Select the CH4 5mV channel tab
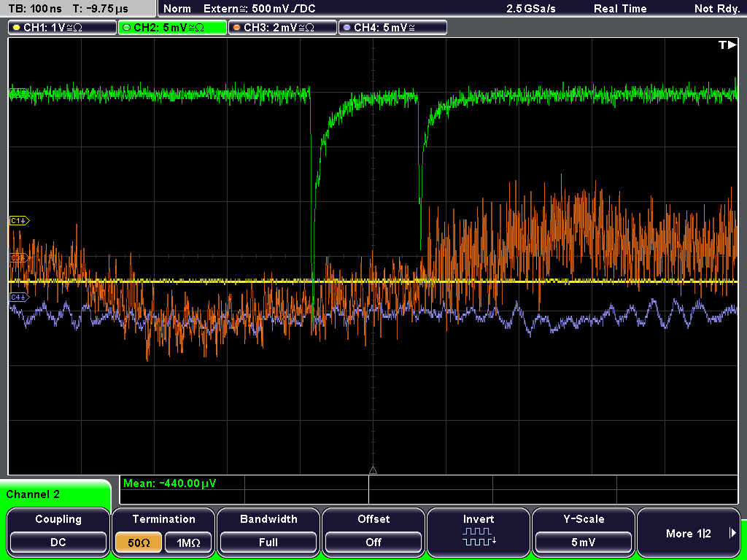The height and width of the screenshot is (560, 747). [x=392, y=28]
